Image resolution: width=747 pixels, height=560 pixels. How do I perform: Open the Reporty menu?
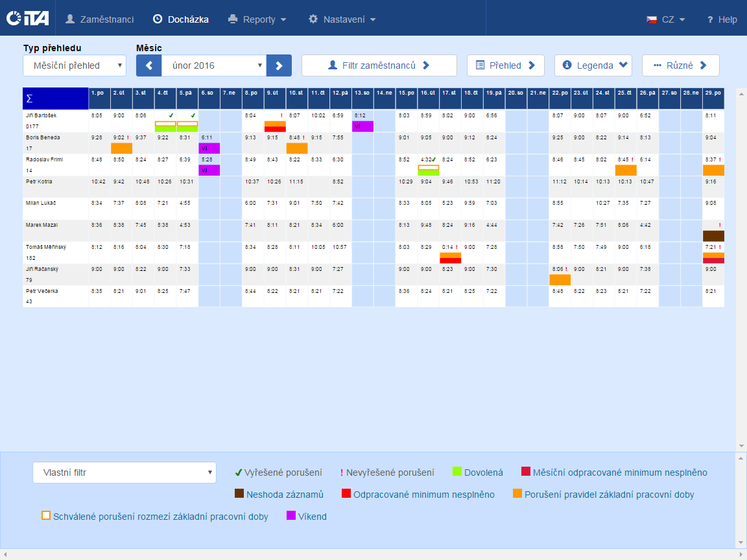tap(257, 19)
